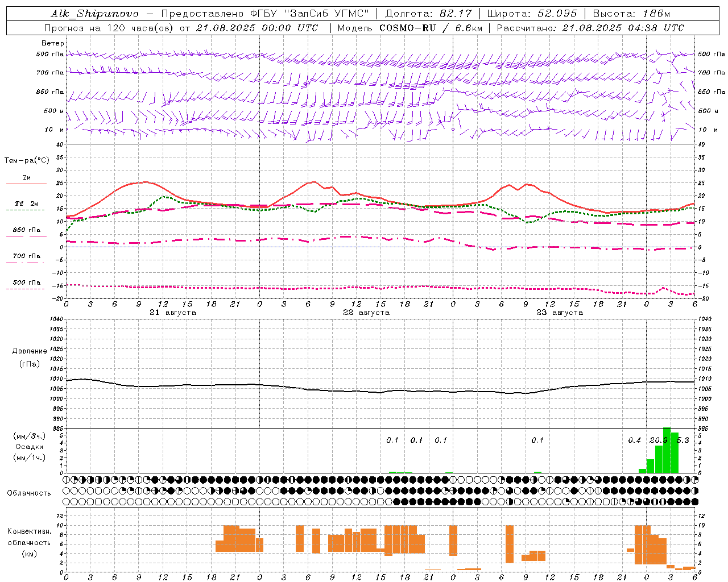Click the Высота: 186м elevation value

[x=632, y=14]
